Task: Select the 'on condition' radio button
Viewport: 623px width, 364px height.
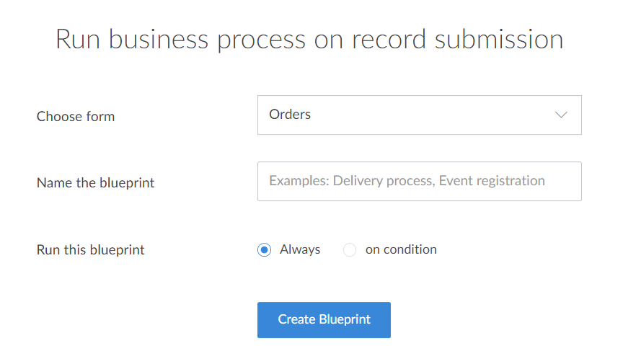Action: tap(350, 250)
